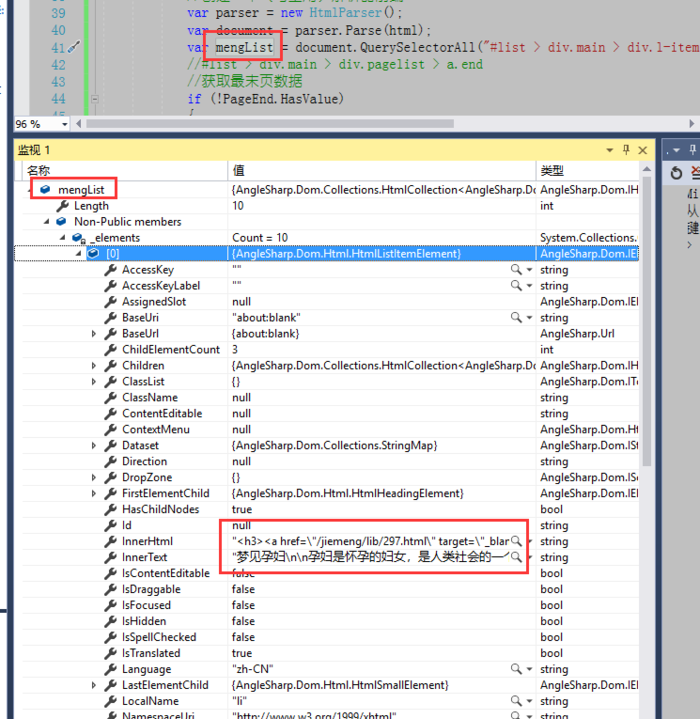Expand the ClassList node
700x719 pixels.
coord(94,382)
